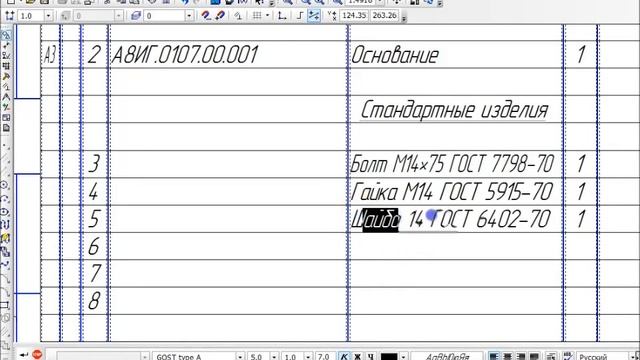The image size is (640, 360).
Task: Align text right in bottom toolbar
Action: tap(520, 356)
